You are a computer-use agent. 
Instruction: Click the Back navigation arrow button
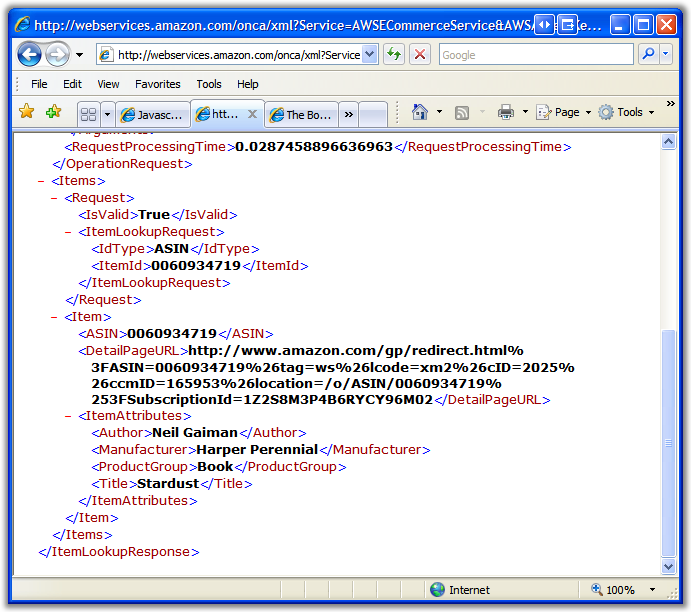(x=29, y=55)
